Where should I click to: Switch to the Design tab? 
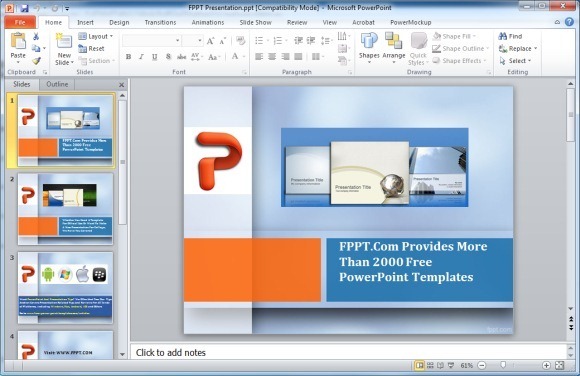click(x=119, y=23)
